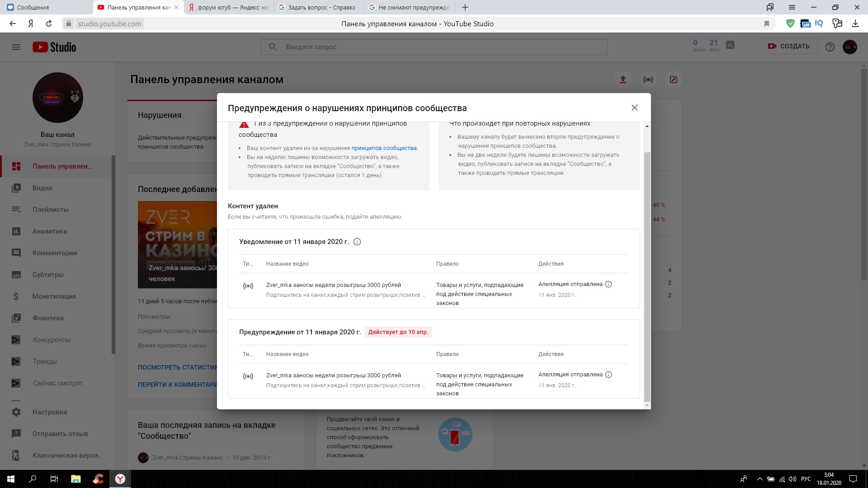Click the channel avatar in the sidebar
The height and width of the screenshot is (488, 868).
tap(57, 98)
